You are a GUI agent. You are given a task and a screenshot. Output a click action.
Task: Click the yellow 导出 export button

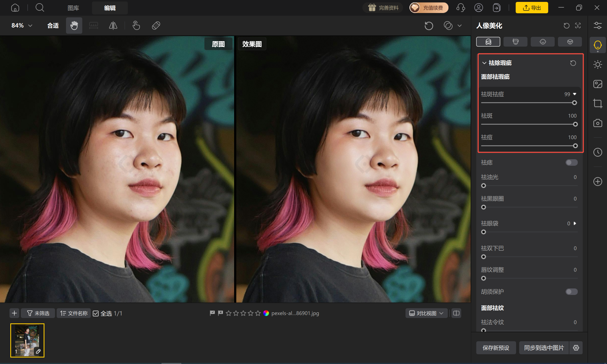click(532, 8)
